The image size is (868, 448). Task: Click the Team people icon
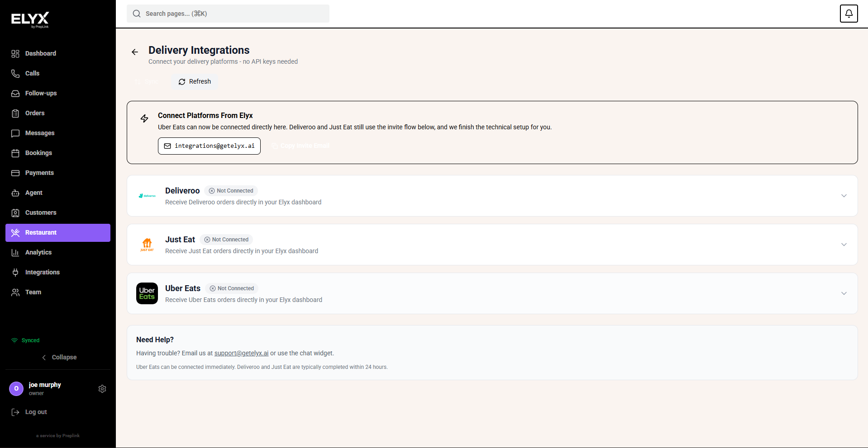(x=15, y=292)
